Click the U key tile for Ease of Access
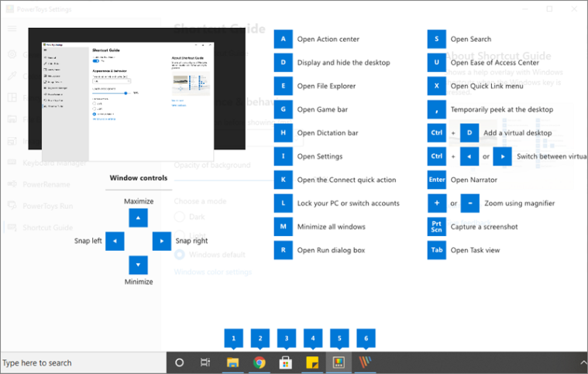The width and height of the screenshot is (588, 374). 436,63
